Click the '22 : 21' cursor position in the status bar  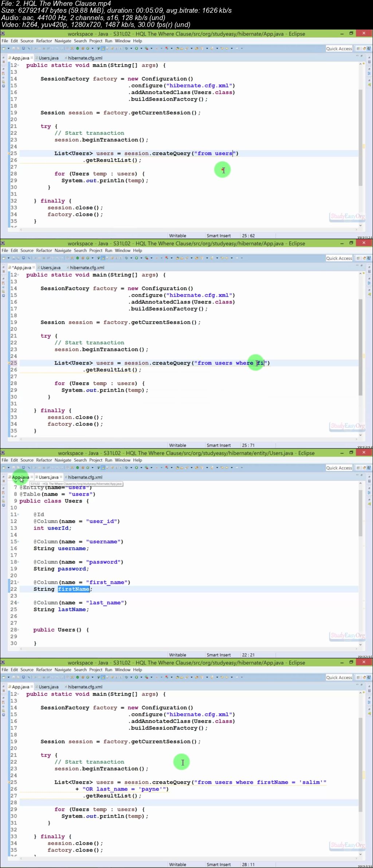(248, 655)
